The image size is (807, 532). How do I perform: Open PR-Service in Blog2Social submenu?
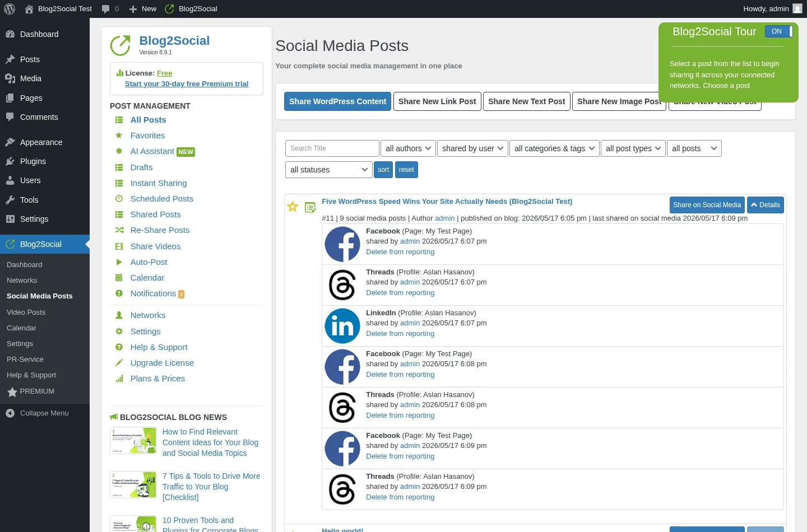25,360
